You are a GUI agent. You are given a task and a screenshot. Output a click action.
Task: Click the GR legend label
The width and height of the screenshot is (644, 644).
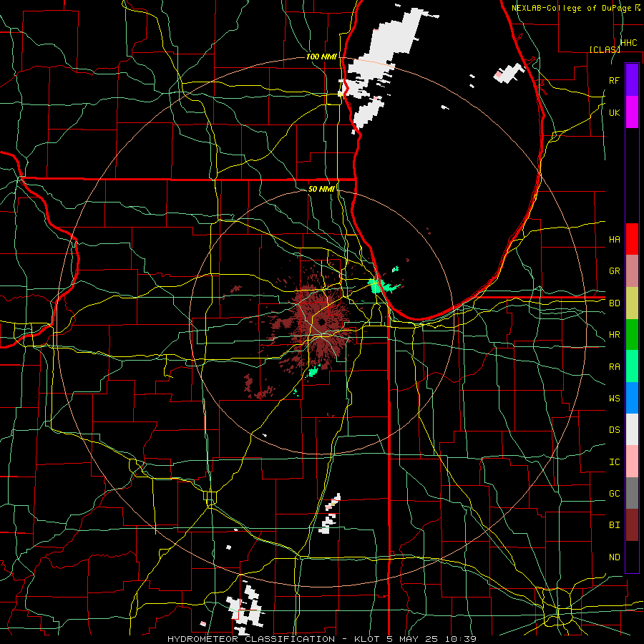pyautogui.click(x=614, y=271)
